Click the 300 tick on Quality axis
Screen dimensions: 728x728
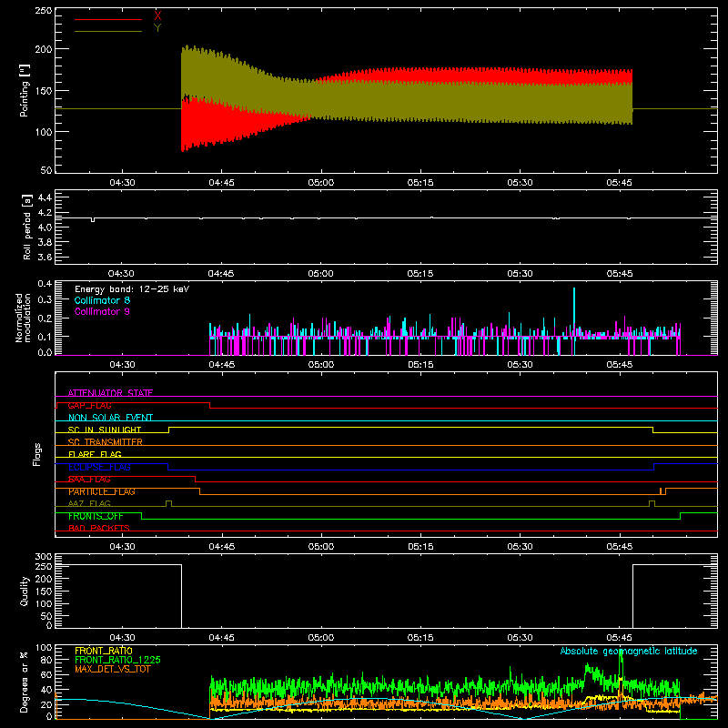click(x=44, y=557)
